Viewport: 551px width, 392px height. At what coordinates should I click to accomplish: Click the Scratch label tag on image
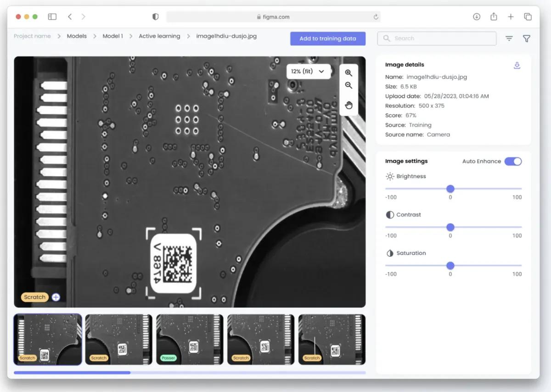pyautogui.click(x=35, y=297)
